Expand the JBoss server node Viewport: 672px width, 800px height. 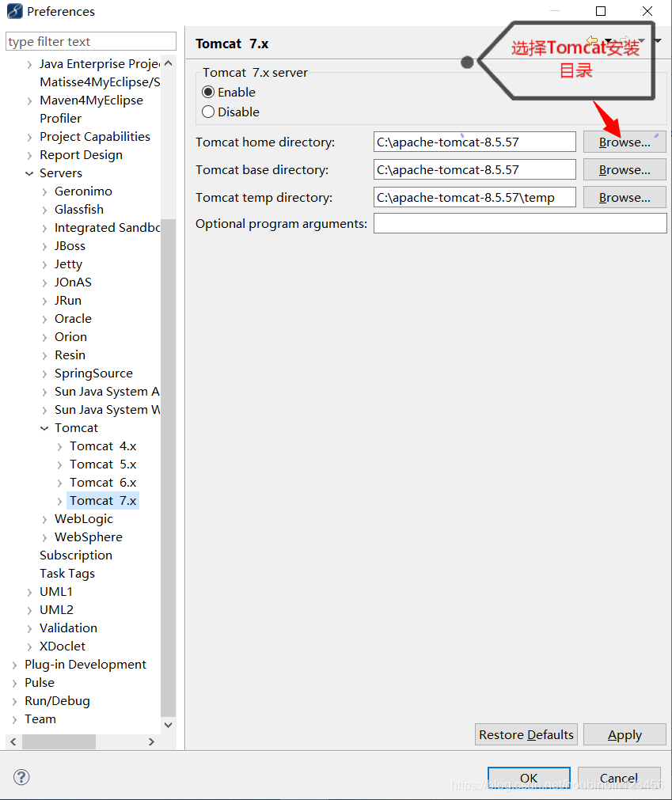pos(44,246)
